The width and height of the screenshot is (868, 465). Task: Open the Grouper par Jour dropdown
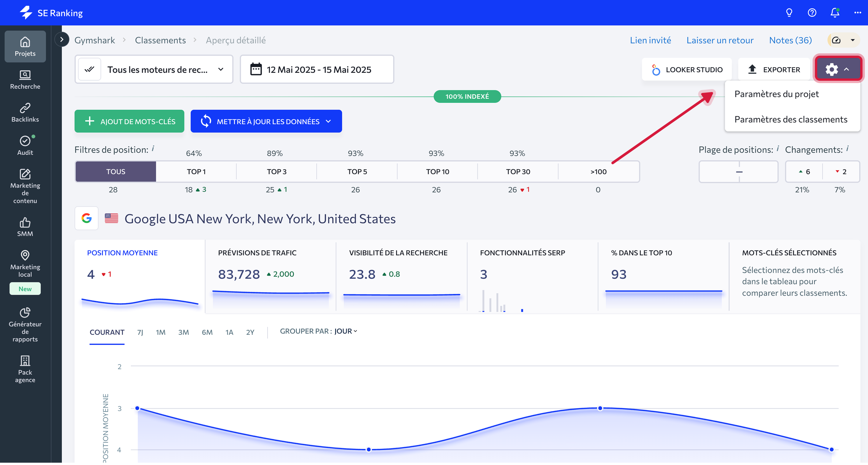345,331
